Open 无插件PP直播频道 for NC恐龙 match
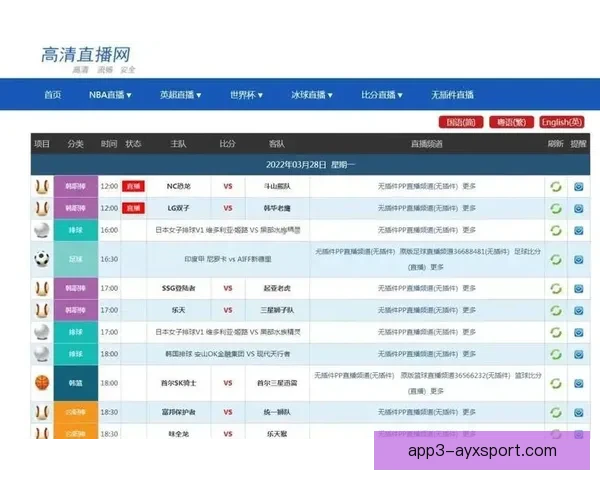The height and width of the screenshot is (480, 600). tap(418, 186)
